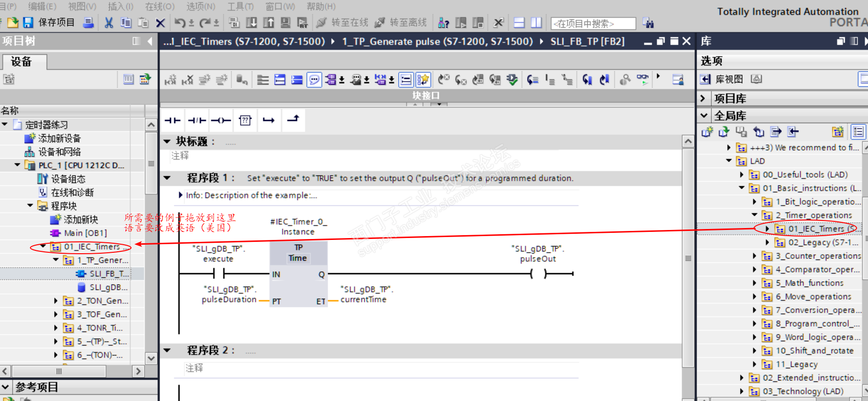Click create new global library icon
The width and height of the screenshot is (868, 401).
pos(708,132)
